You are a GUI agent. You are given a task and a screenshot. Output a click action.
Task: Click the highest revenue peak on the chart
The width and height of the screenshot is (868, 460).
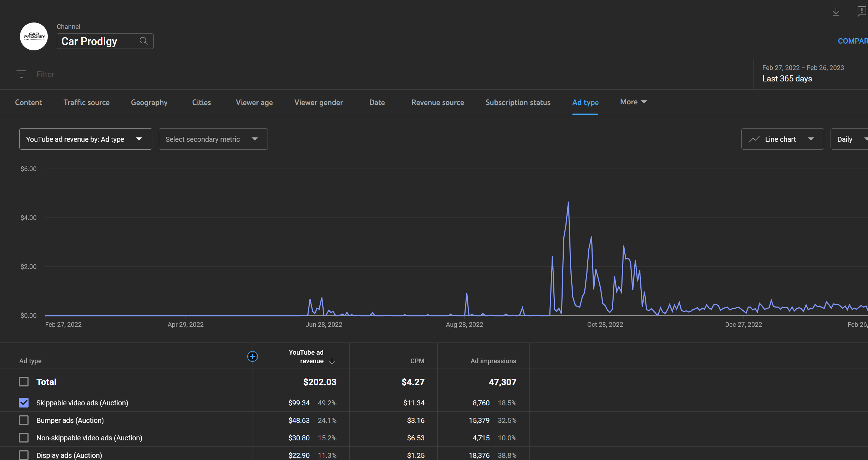click(568, 202)
